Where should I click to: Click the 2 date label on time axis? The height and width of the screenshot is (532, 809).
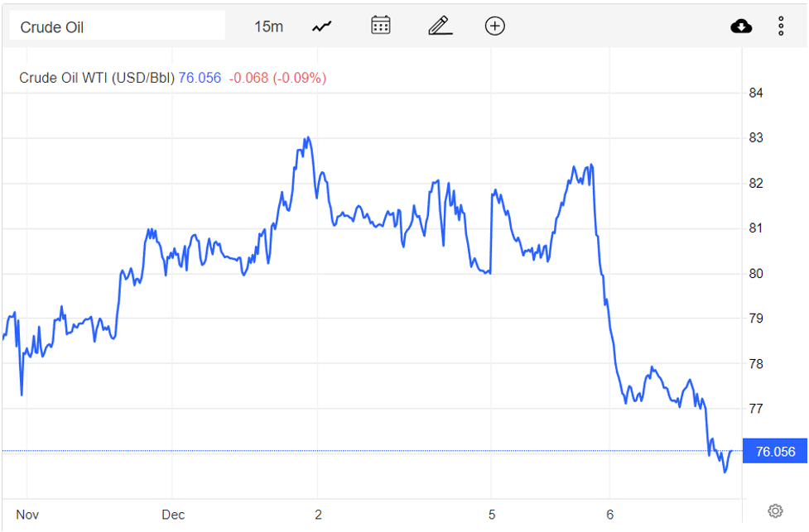click(x=318, y=515)
